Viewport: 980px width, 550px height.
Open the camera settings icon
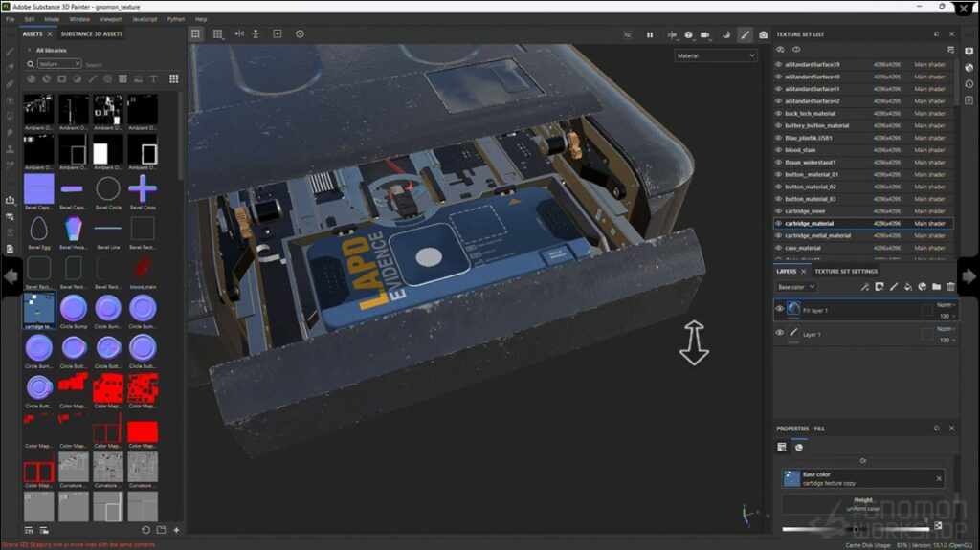tap(705, 35)
